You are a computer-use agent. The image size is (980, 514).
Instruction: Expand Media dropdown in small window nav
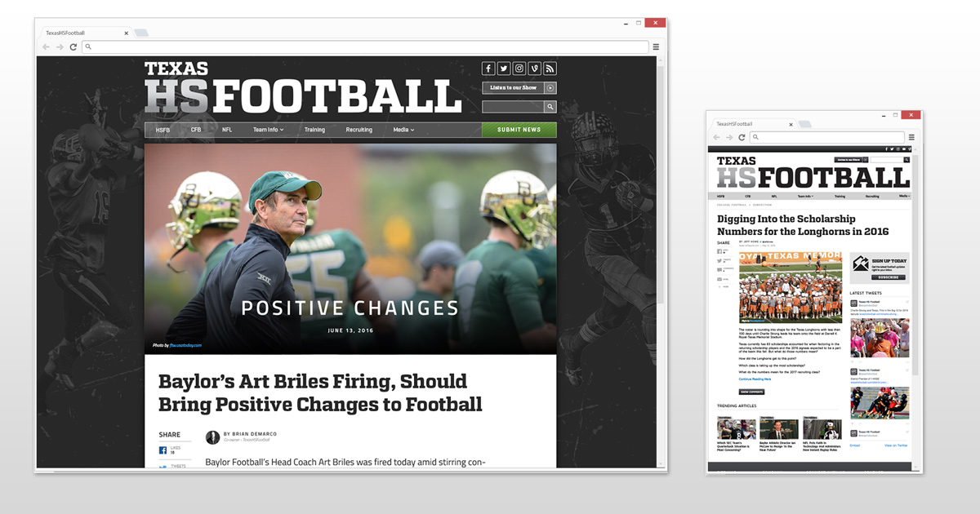click(903, 196)
